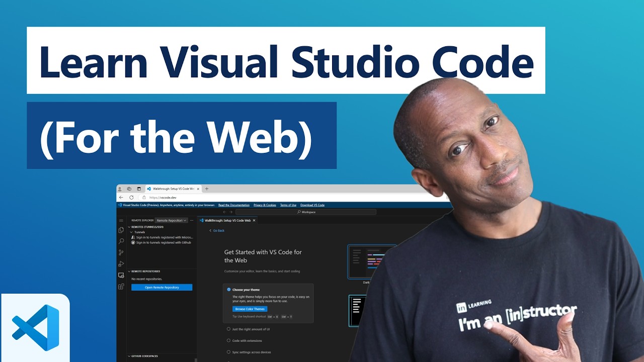Viewport: 644px width, 362px height.
Task: Click the REMOTE EXPLORER panel title
Action: click(x=142, y=220)
